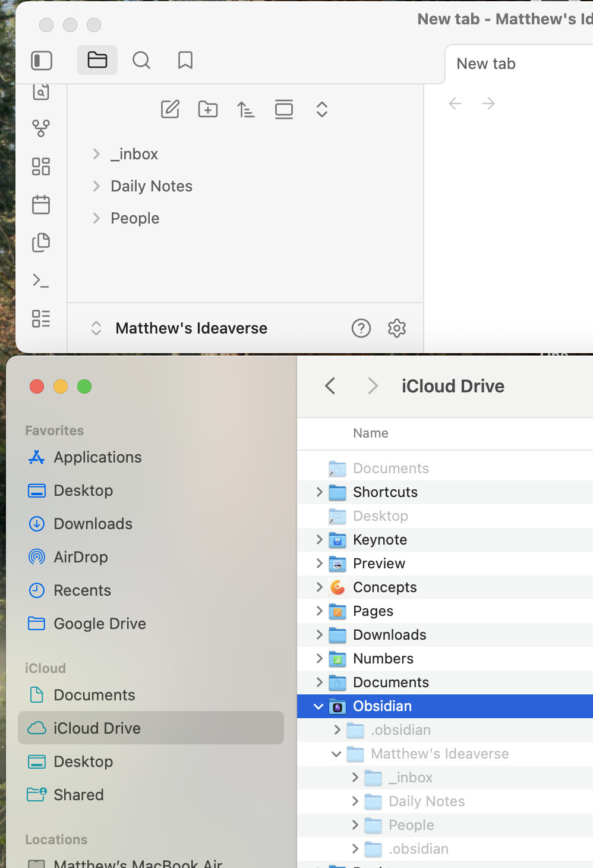
Task: Expand the Daily Notes folder in Obsidian
Action: coord(96,186)
